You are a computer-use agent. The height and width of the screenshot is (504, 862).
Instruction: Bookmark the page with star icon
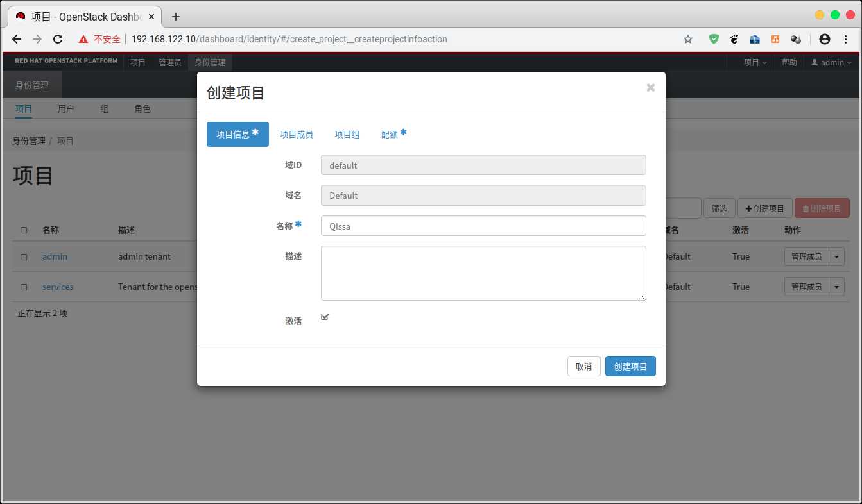[688, 39]
